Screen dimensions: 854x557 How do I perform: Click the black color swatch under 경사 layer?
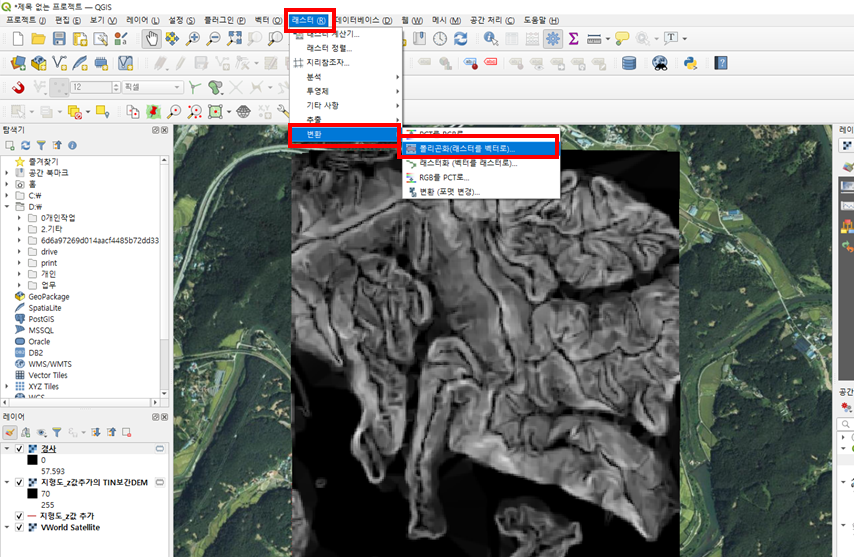(x=32, y=460)
